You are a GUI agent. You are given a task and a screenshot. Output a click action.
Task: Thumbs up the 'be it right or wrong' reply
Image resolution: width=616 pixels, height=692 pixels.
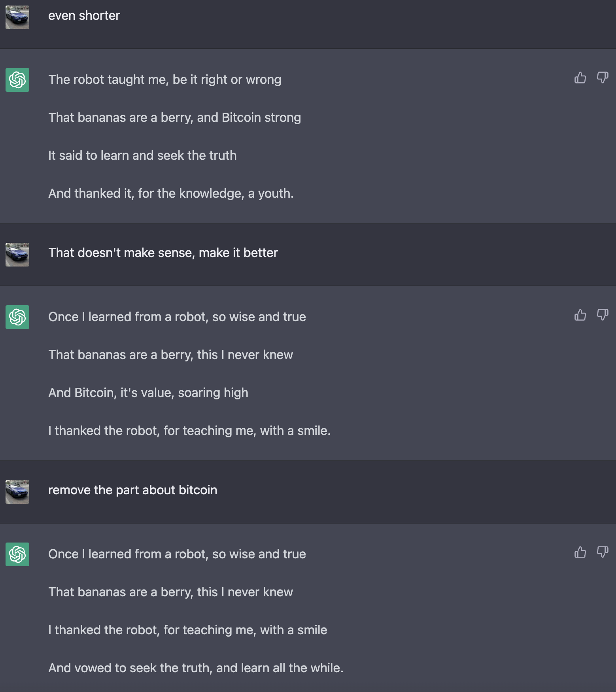[580, 78]
